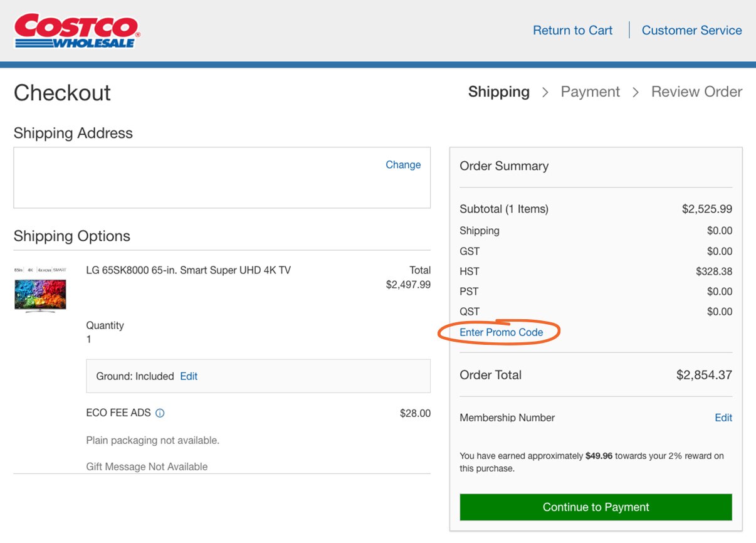
Task: Edit the Membership Number
Action: (723, 418)
